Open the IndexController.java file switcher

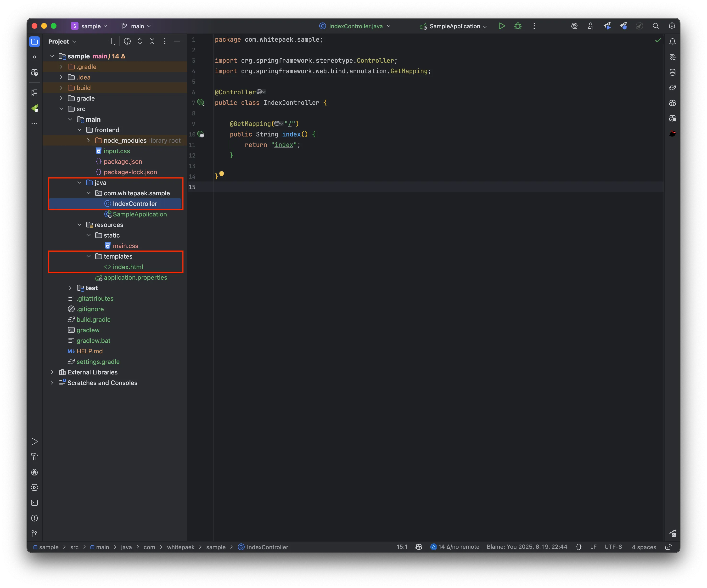[355, 26]
